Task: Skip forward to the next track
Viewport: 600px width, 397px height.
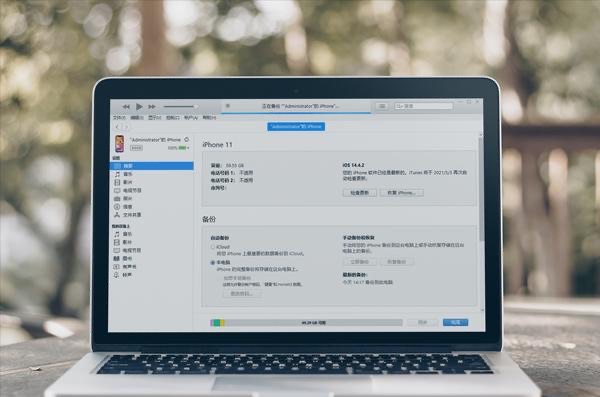Action: (152, 106)
